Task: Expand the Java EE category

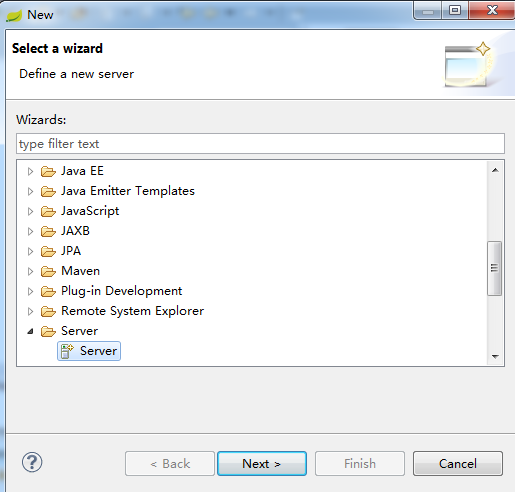Action: click(30, 171)
